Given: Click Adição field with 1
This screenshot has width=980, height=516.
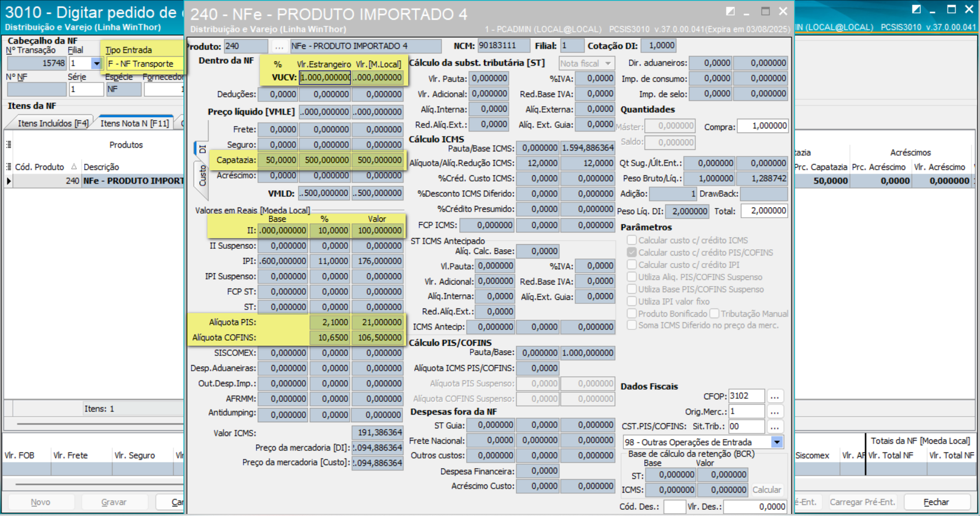Looking at the screenshot, I should click(673, 194).
